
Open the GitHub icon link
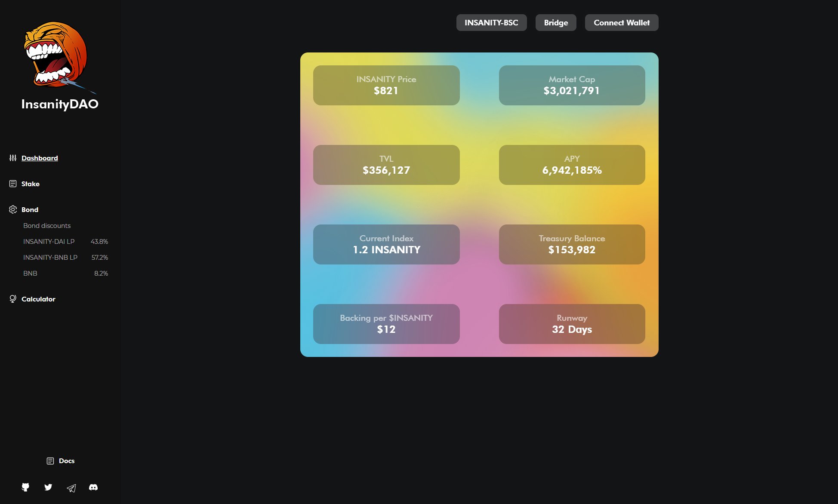[x=25, y=487]
